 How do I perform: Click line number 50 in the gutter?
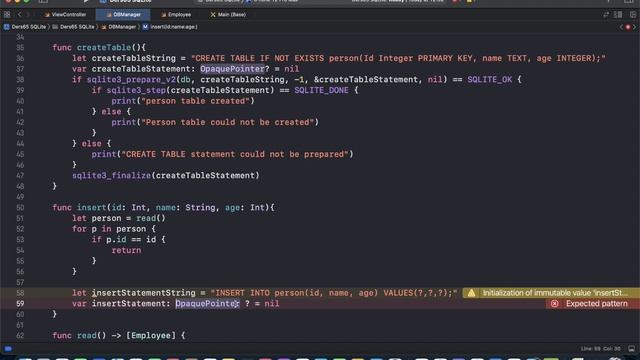20,208
